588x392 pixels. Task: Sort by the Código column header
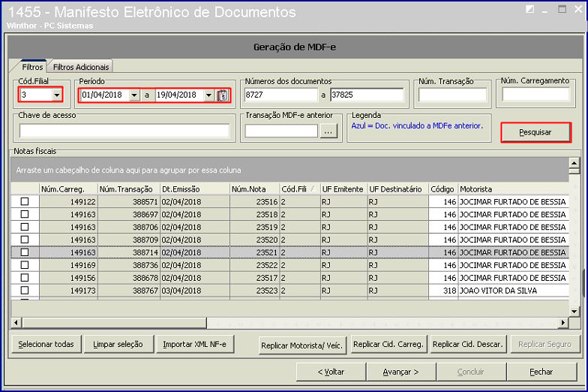[x=442, y=189]
